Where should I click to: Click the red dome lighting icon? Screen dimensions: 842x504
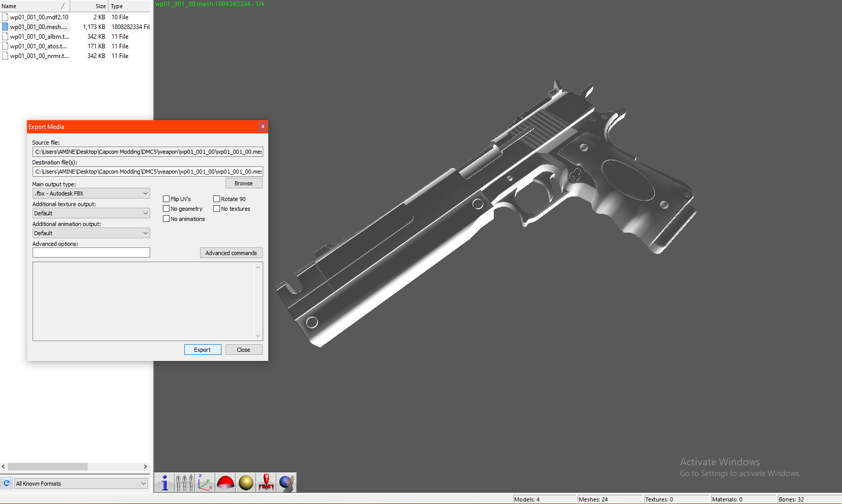point(226,483)
